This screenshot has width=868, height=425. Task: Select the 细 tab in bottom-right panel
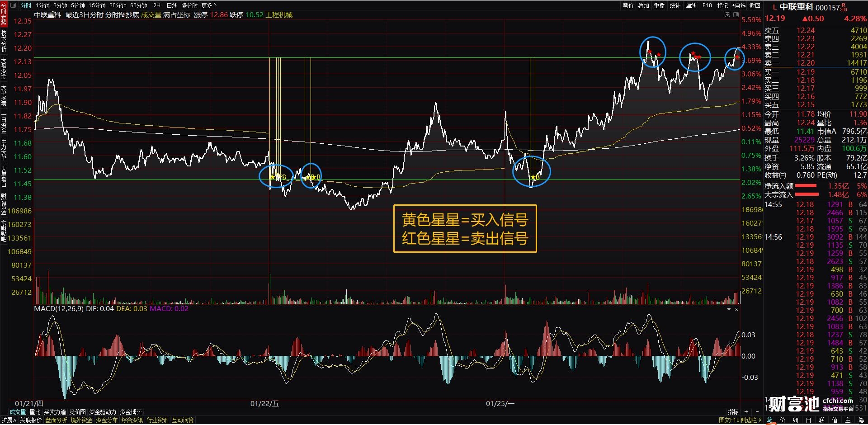pyautogui.click(x=796, y=420)
